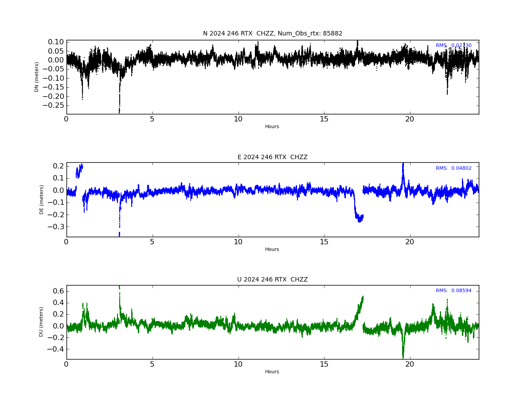The height and width of the screenshot is (399, 532).
Task: Select the 'RMS: 0.04802' label
Action: 454,168
